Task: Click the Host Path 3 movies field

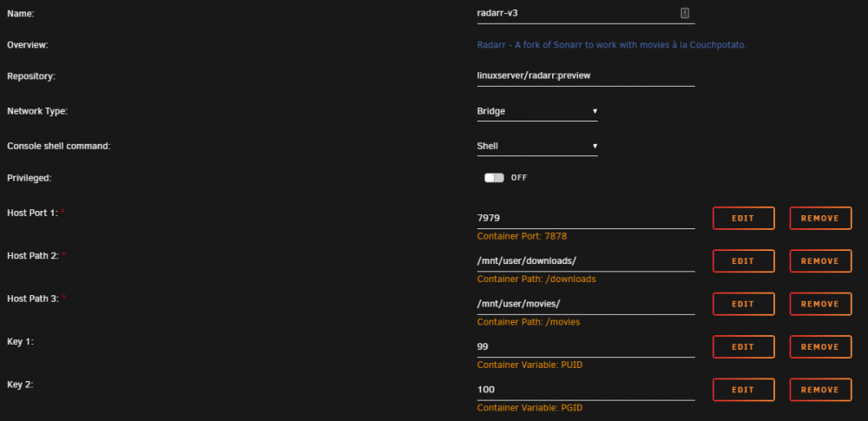Action: click(x=586, y=304)
